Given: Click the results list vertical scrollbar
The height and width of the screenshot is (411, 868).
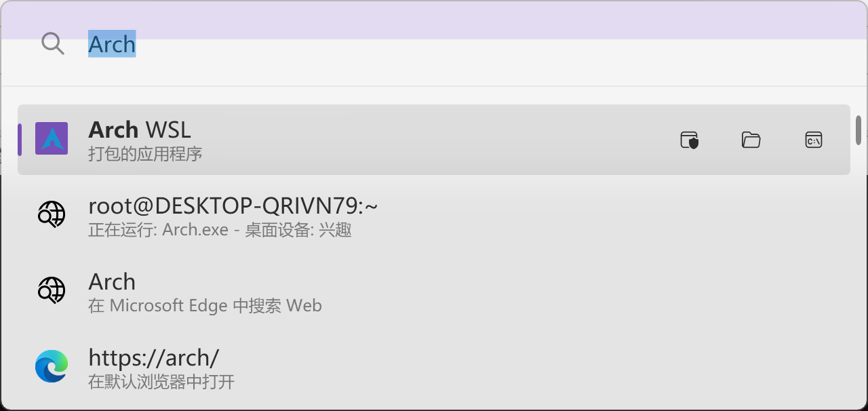Looking at the screenshot, I should pos(859,130).
